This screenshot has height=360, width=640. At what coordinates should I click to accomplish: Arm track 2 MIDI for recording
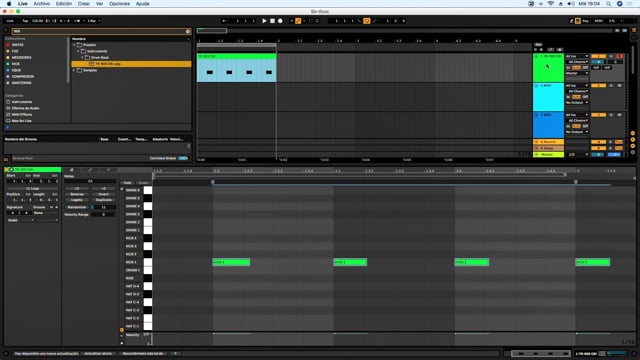point(619,86)
